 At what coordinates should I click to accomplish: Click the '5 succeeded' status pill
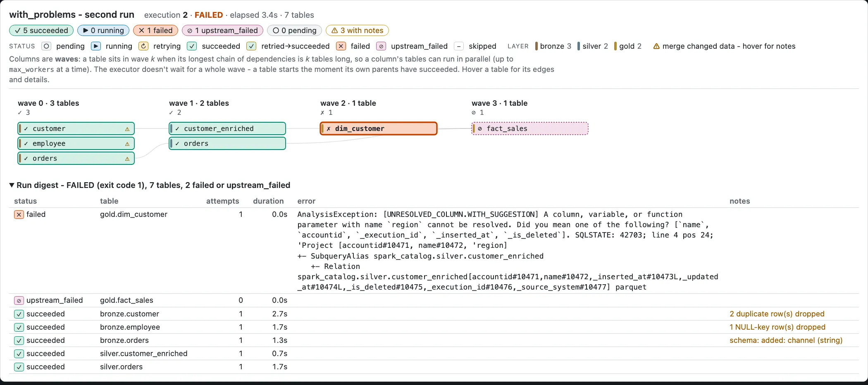tap(41, 31)
